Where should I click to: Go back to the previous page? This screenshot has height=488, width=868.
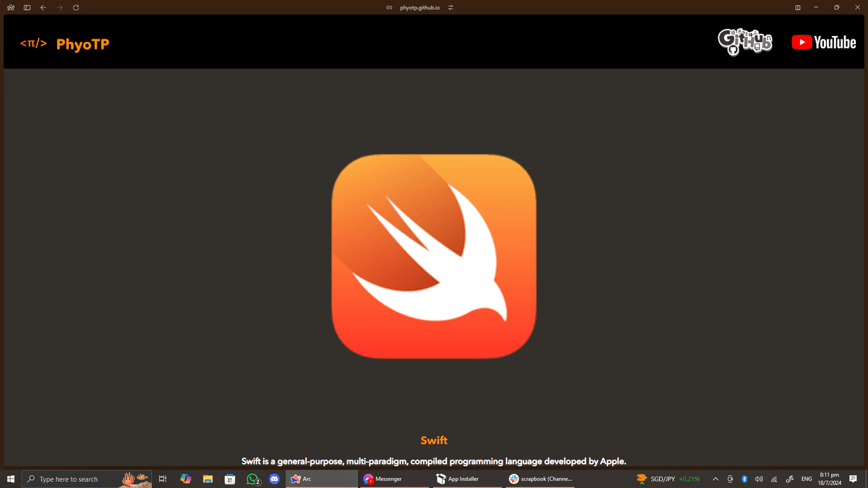point(43,7)
